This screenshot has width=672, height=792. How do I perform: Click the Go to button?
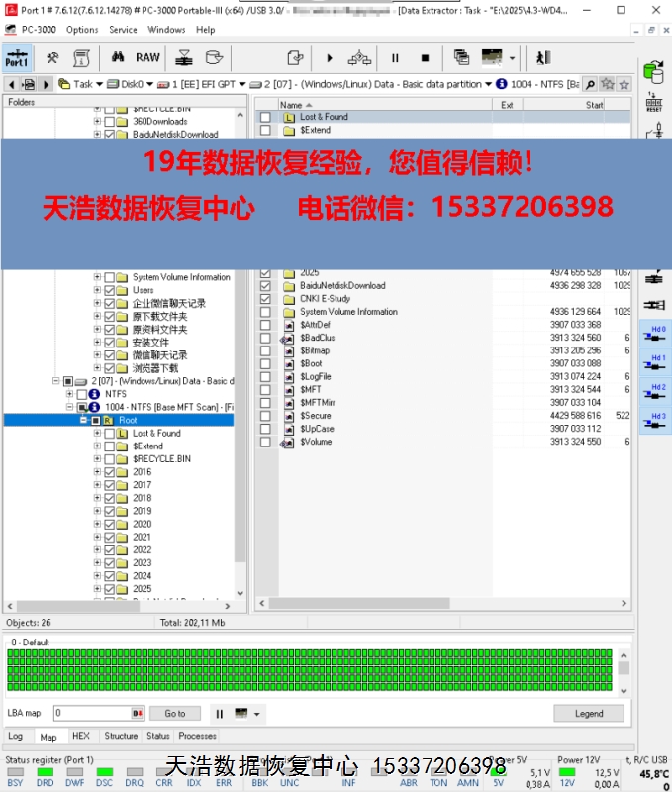click(x=175, y=713)
